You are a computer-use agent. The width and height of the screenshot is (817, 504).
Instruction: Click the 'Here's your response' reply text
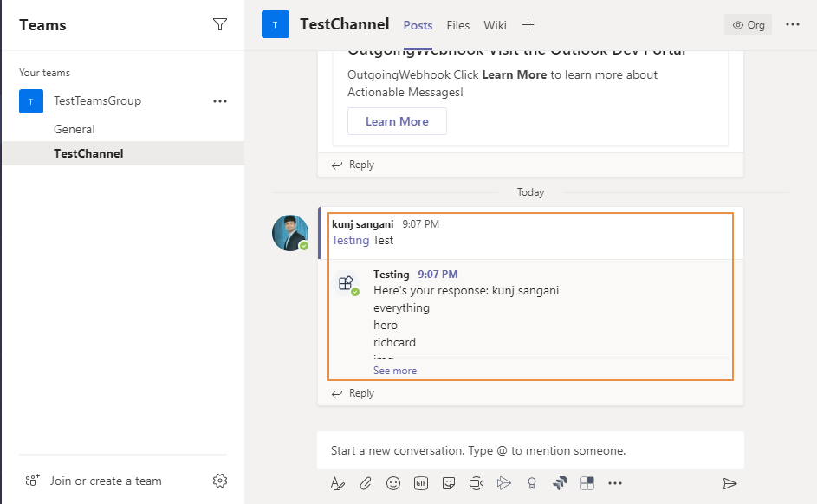(x=466, y=290)
